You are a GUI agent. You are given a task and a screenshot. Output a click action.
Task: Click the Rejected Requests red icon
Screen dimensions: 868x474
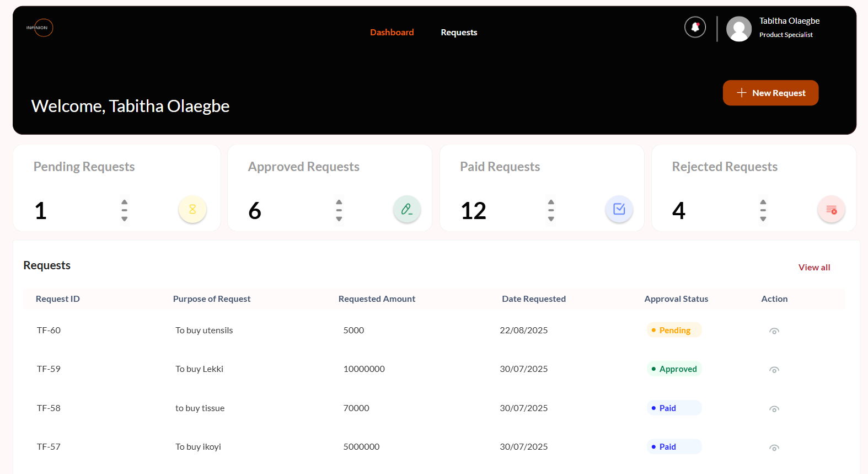831,210
